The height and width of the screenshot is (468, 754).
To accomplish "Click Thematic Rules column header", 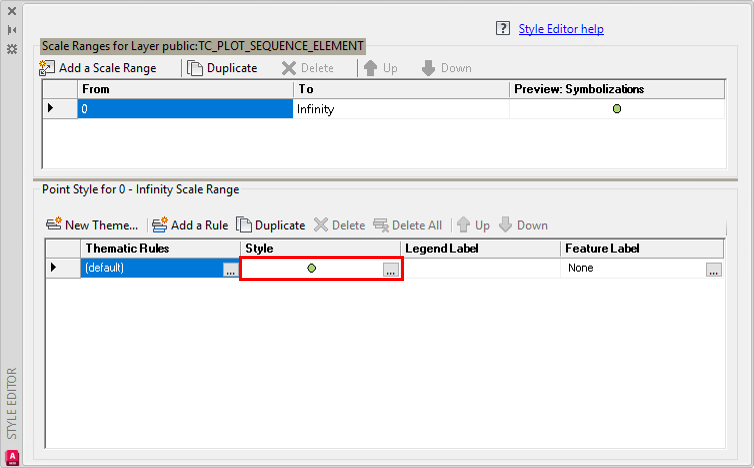I will coord(160,249).
